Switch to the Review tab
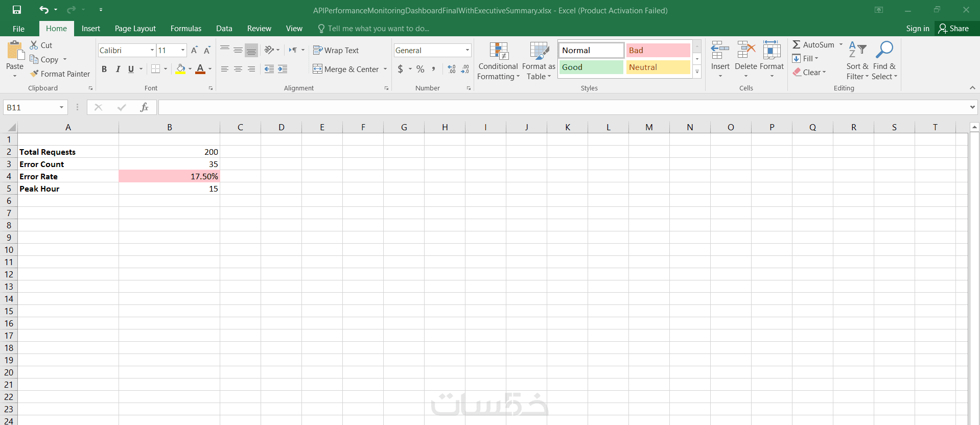The height and width of the screenshot is (425, 980). tap(259, 29)
